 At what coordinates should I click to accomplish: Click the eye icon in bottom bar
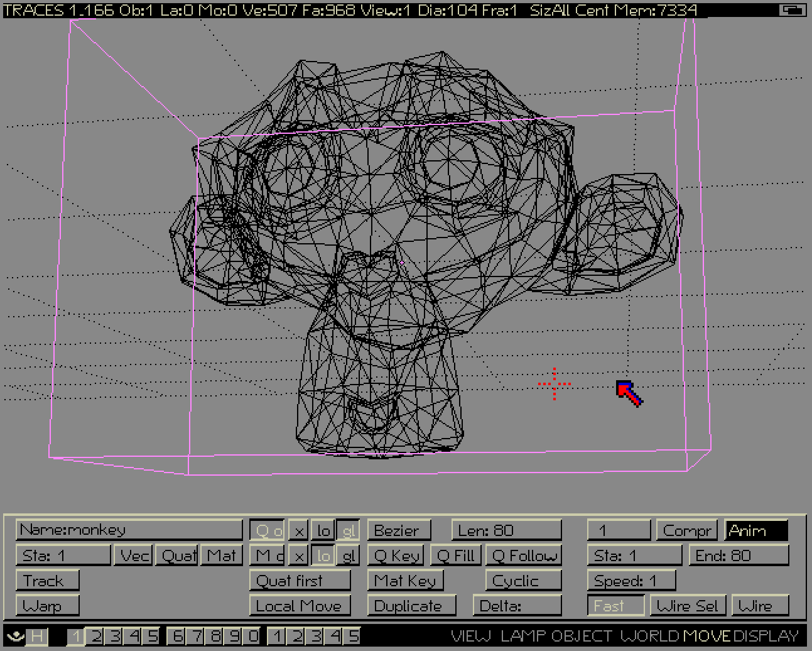coord(16,636)
